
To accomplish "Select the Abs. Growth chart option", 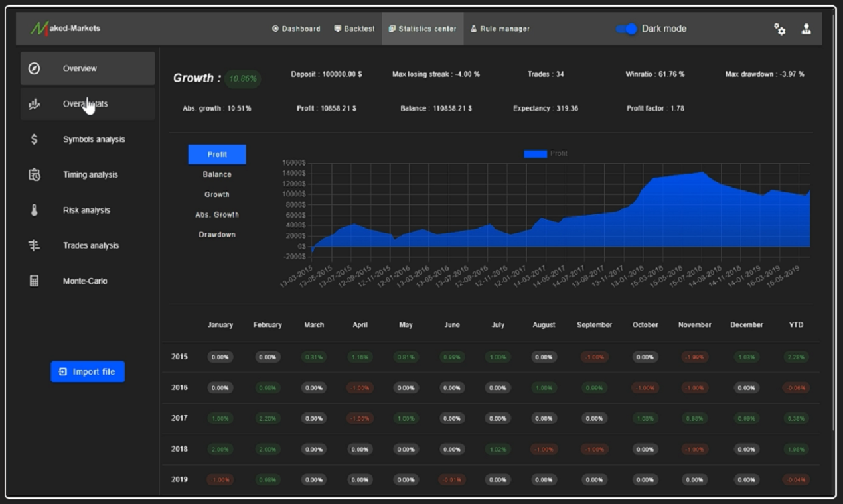I will click(x=217, y=215).
